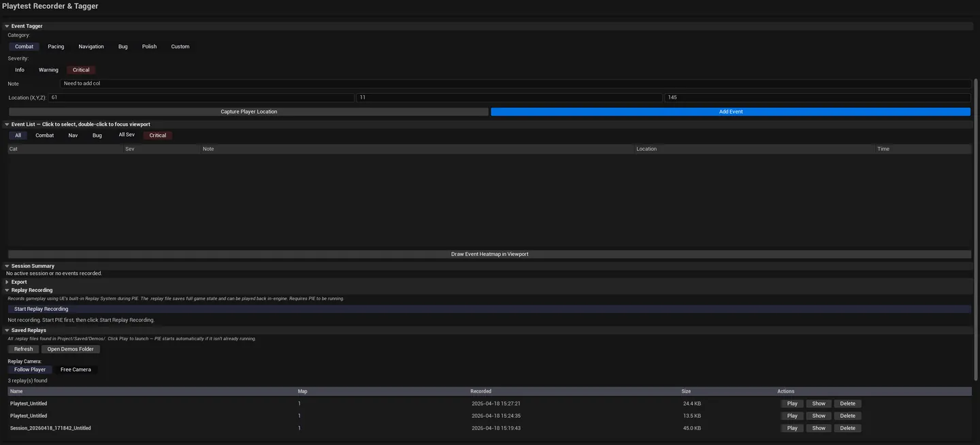Set severity to Info
This screenshot has height=445, width=980.
point(20,69)
